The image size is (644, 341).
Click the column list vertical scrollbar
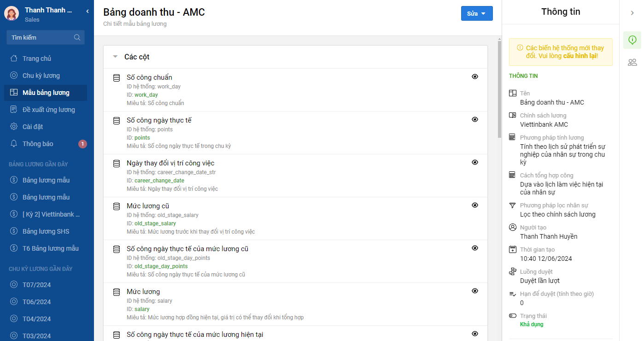point(499,88)
